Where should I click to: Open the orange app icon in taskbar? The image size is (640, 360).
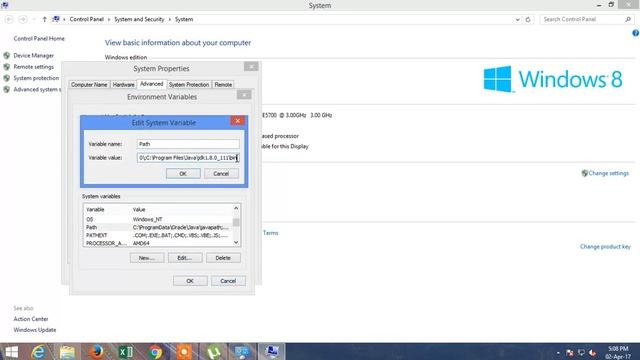[x=184, y=351]
